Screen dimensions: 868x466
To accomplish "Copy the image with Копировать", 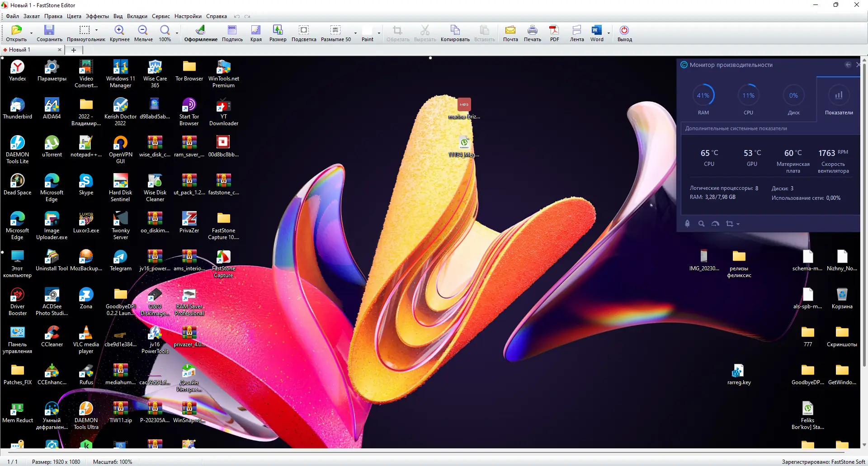I will point(455,33).
